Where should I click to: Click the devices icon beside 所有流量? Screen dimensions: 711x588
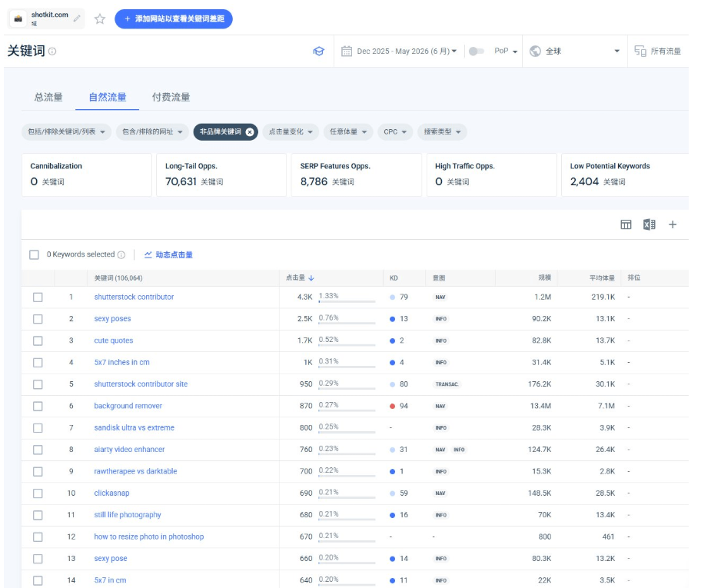pyautogui.click(x=640, y=51)
